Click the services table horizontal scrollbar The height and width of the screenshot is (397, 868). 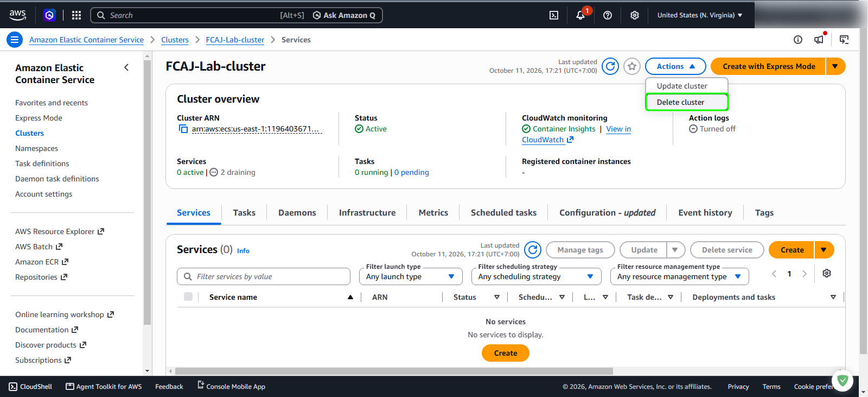click(x=394, y=371)
